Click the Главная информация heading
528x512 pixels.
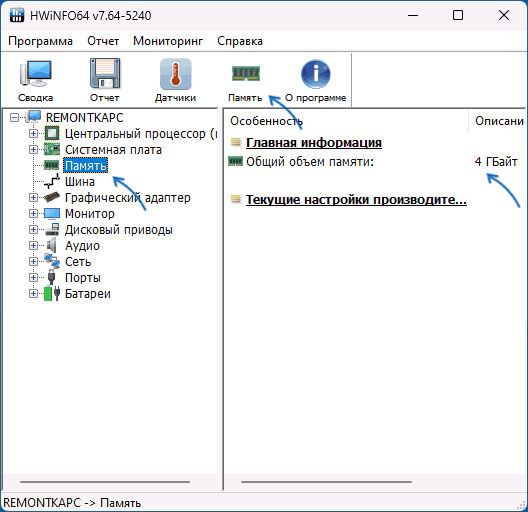tap(314, 142)
